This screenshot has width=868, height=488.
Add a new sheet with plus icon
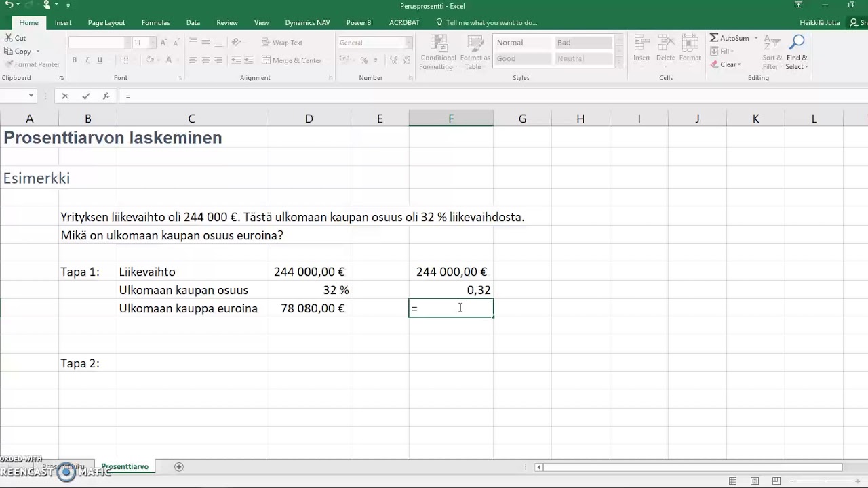click(179, 467)
